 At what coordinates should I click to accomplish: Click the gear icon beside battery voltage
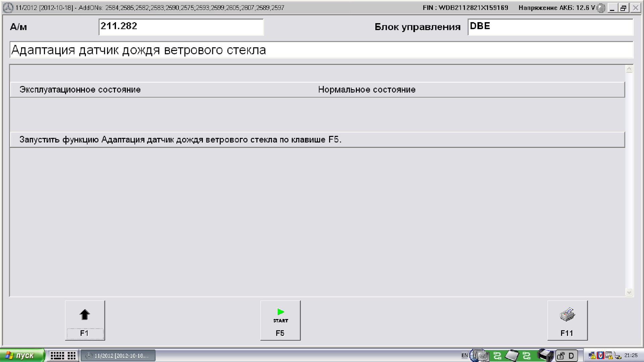coord(601,8)
